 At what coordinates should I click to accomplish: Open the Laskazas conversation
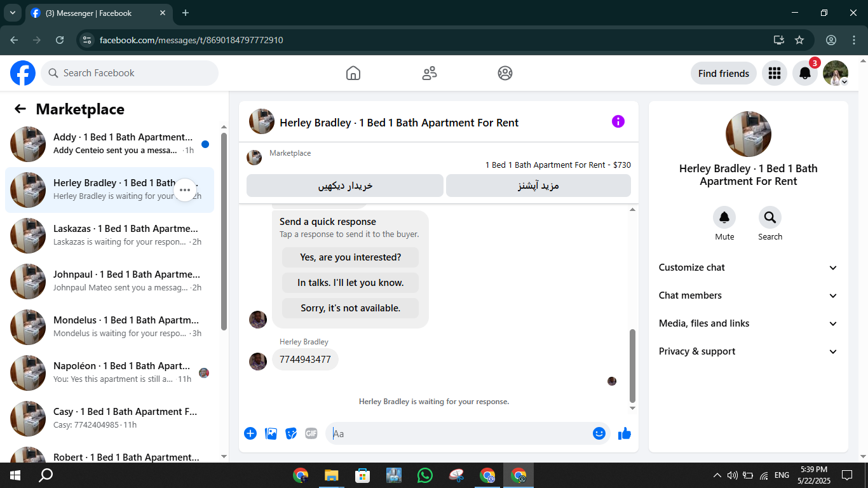pyautogui.click(x=109, y=236)
